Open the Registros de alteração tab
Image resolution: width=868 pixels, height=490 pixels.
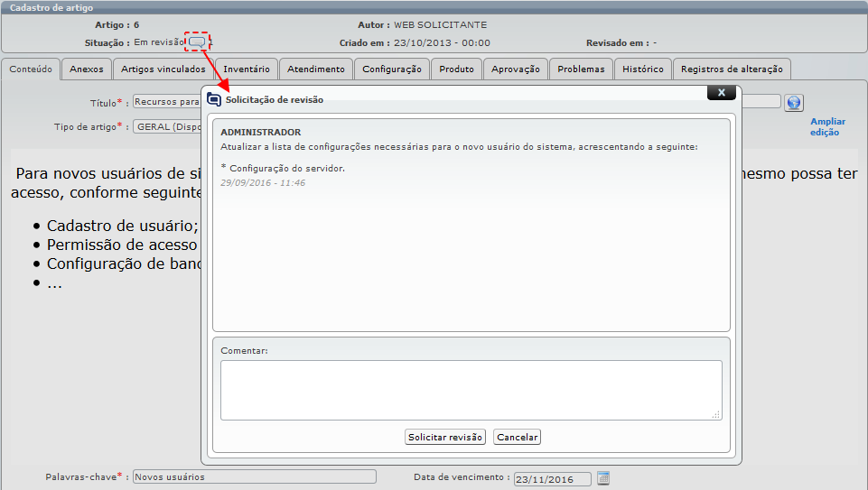(x=732, y=69)
